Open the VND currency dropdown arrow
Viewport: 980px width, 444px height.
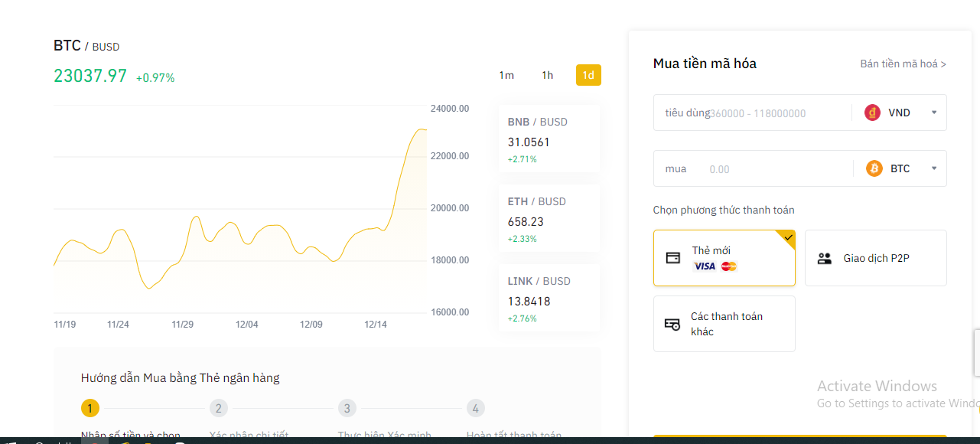[x=933, y=113]
